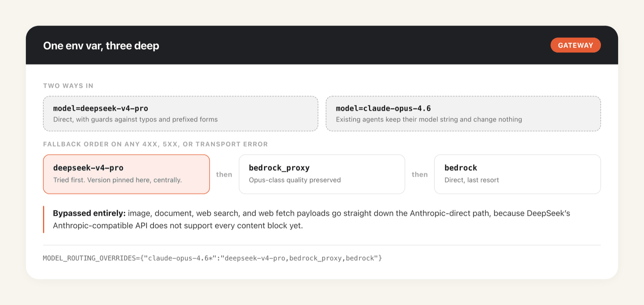The height and width of the screenshot is (305, 644).
Task: Click the 'FALLBACK ORDER ON ANY 4XX' label
Action: pyautogui.click(x=155, y=144)
